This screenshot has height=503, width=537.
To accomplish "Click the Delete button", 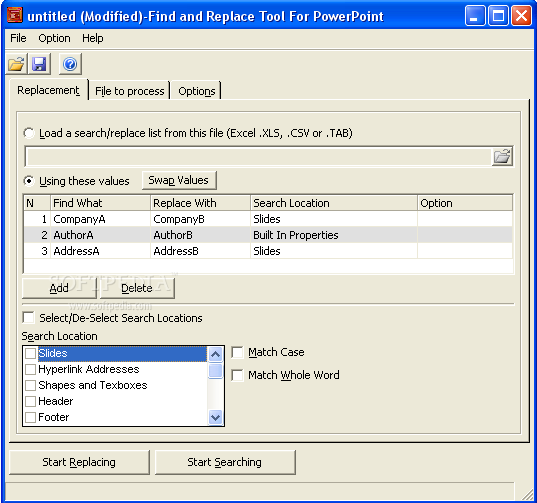I will 137,288.
